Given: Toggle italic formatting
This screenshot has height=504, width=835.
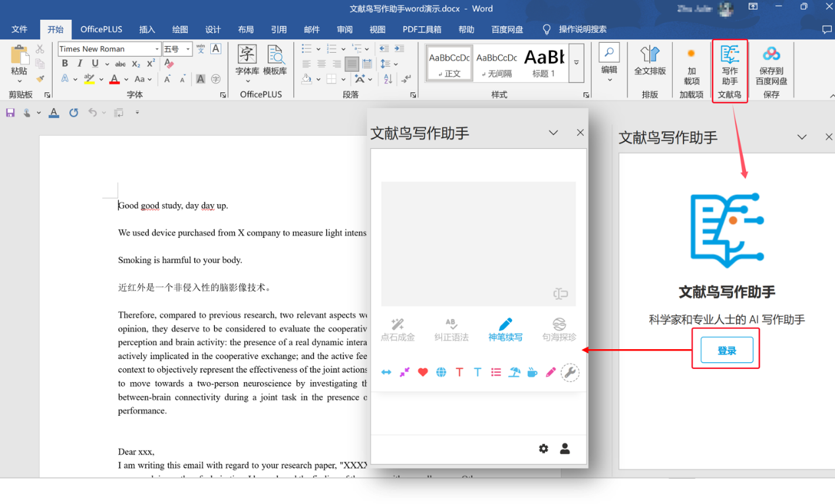Looking at the screenshot, I should tap(80, 64).
